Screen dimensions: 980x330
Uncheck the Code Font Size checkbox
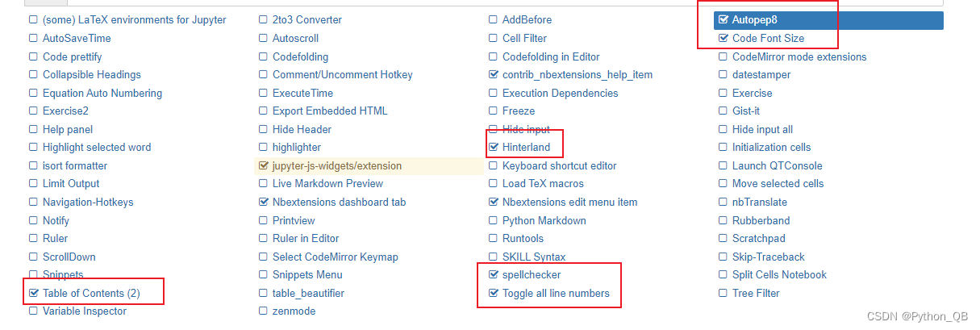[724, 38]
